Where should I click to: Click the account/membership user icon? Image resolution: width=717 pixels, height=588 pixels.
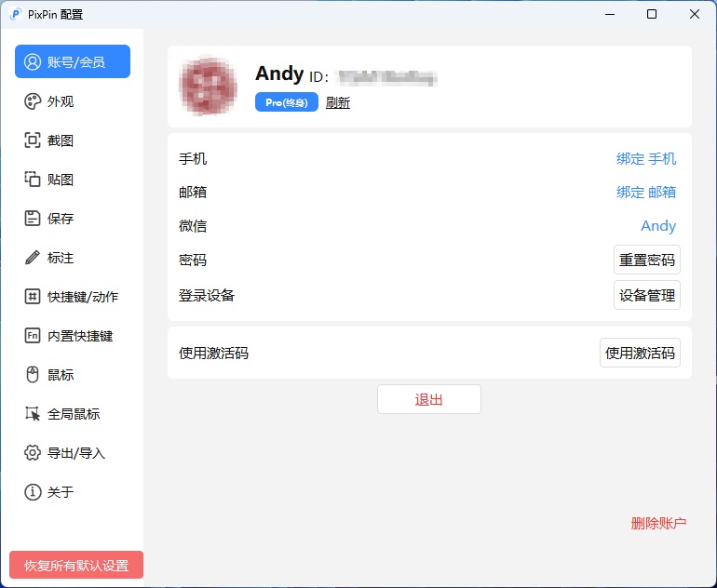click(33, 61)
